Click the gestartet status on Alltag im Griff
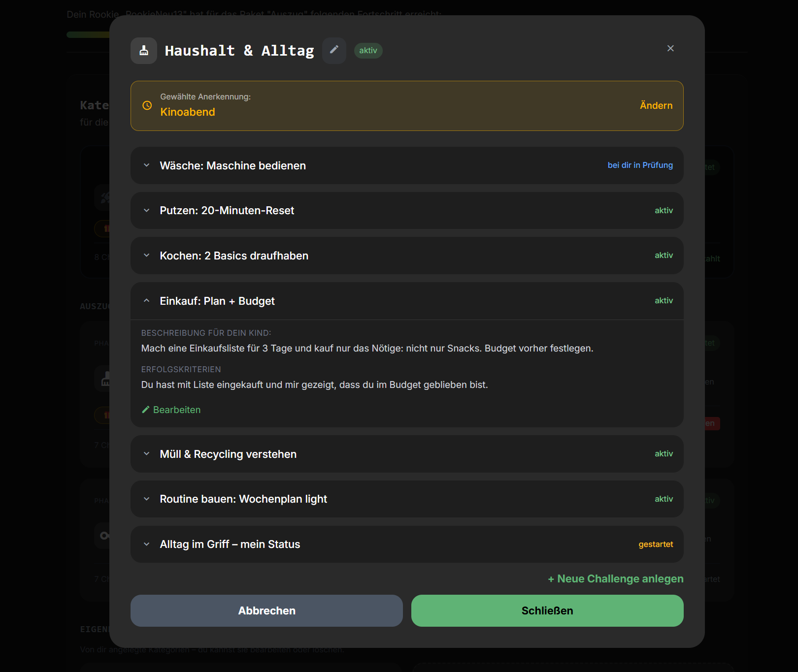 pos(655,544)
